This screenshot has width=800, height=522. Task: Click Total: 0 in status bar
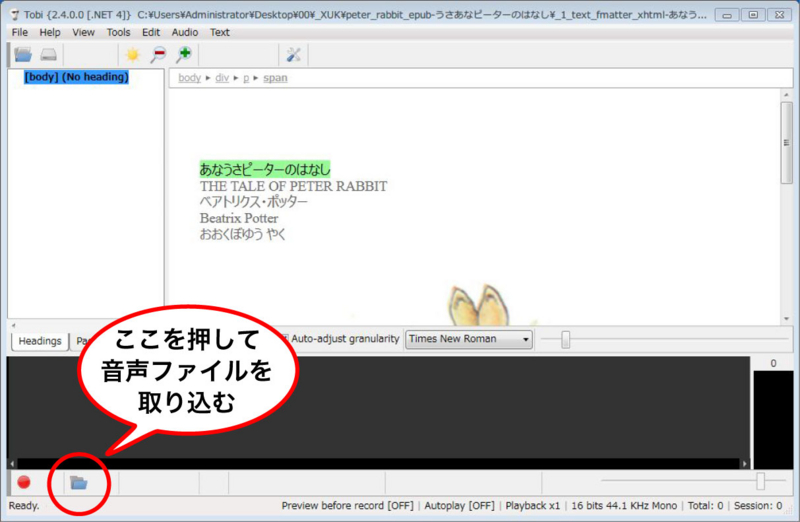pyautogui.click(x=705, y=506)
